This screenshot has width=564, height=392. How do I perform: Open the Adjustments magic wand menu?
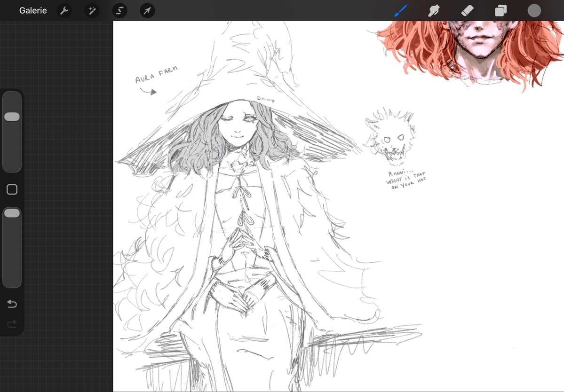(x=92, y=11)
